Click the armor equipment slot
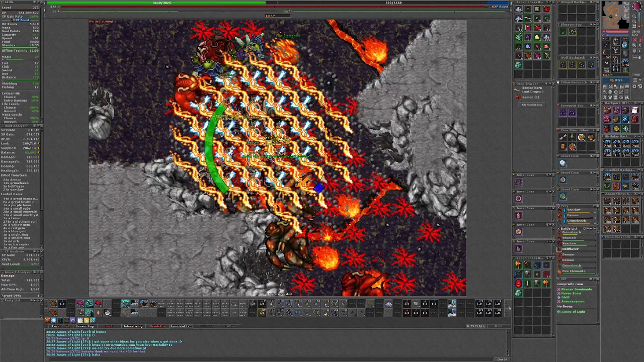The image size is (644, 362). (615, 50)
